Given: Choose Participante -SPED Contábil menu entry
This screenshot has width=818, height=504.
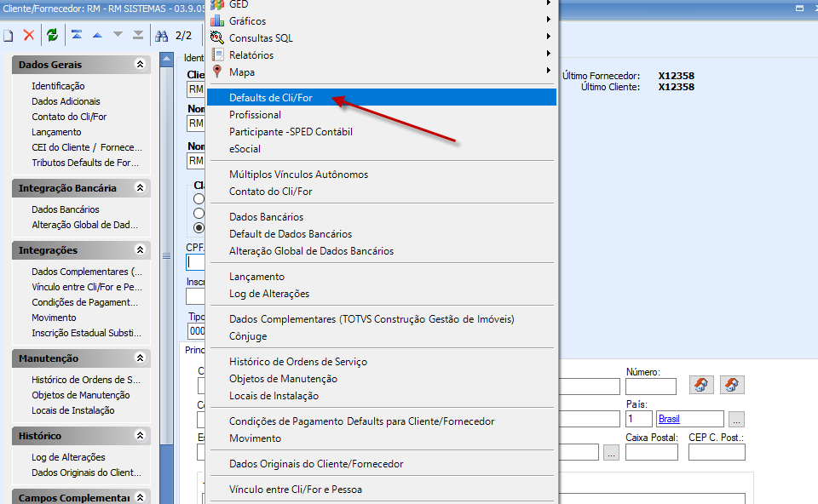Looking at the screenshot, I should click(x=382, y=132).
